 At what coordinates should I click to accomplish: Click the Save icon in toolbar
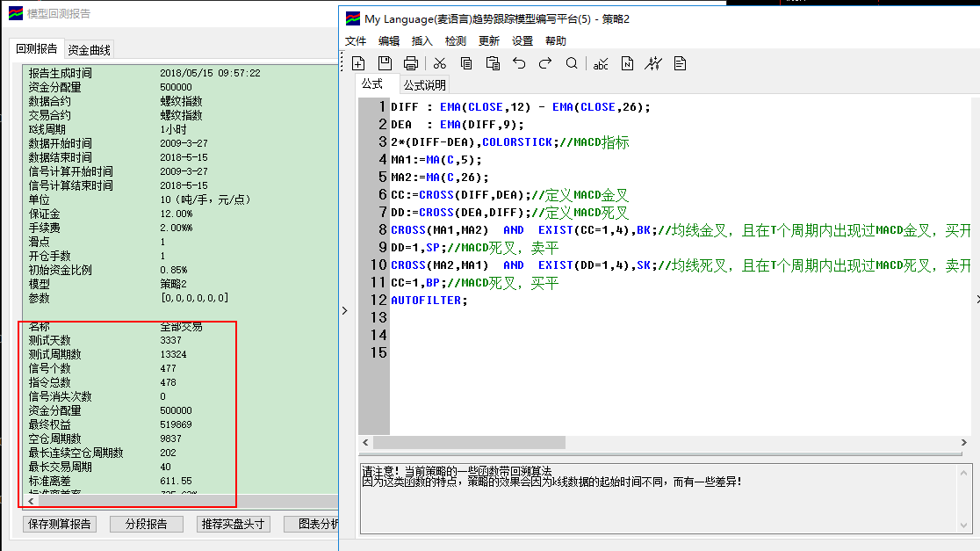pyautogui.click(x=385, y=63)
